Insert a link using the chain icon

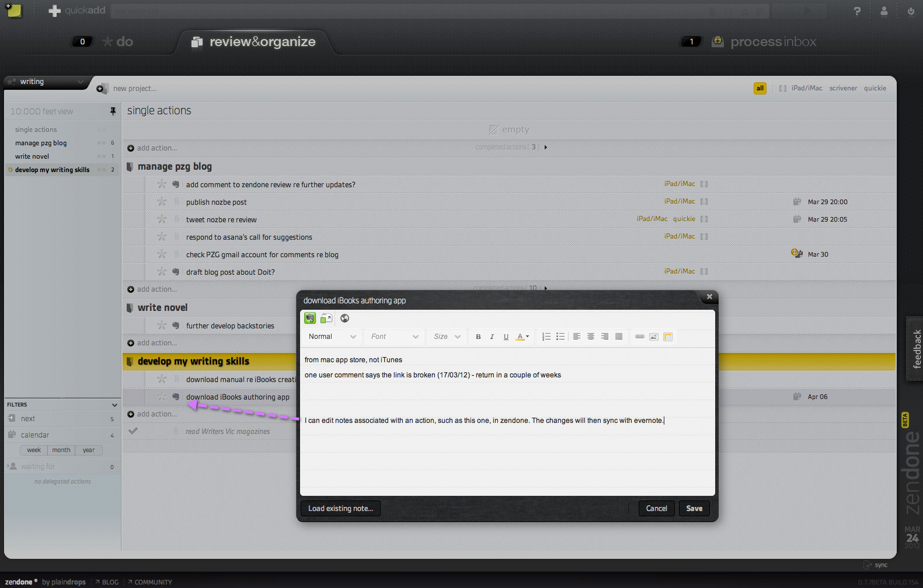[640, 337]
